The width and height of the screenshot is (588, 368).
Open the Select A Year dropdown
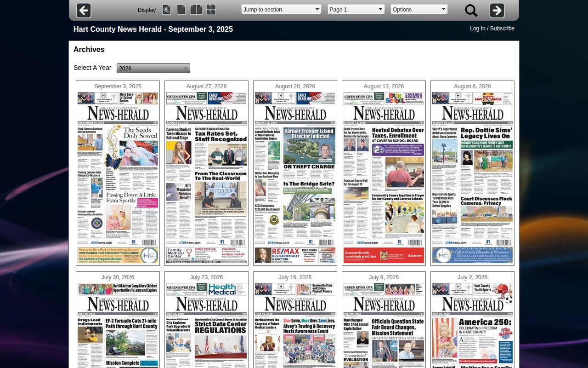coord(153,68)
